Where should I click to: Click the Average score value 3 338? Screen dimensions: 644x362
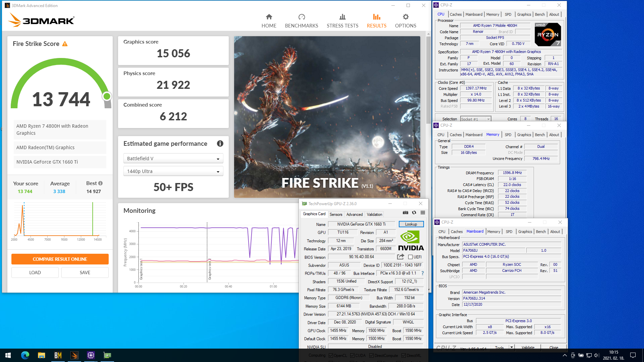(x=59, y=191)
